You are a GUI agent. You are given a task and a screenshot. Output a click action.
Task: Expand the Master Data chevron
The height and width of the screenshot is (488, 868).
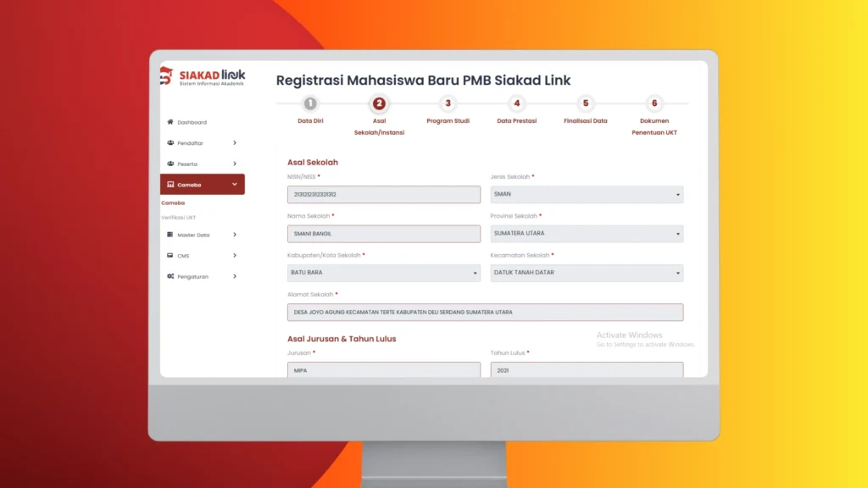point(235,235)
